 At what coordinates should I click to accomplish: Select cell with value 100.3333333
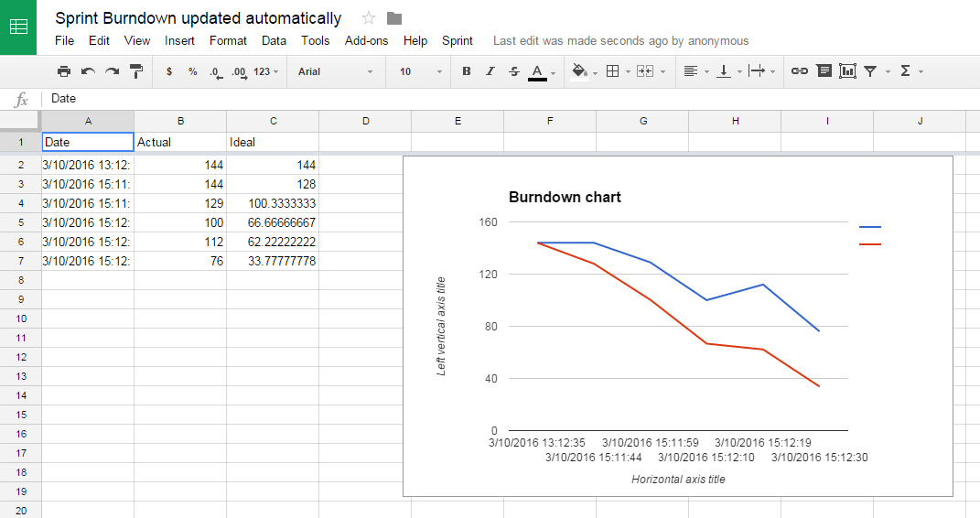coord(273,204)
